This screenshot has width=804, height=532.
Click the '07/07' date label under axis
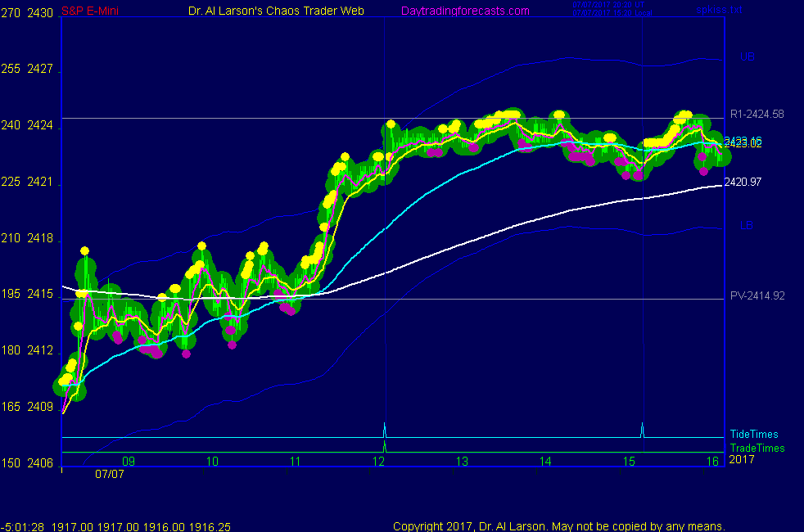109,474
